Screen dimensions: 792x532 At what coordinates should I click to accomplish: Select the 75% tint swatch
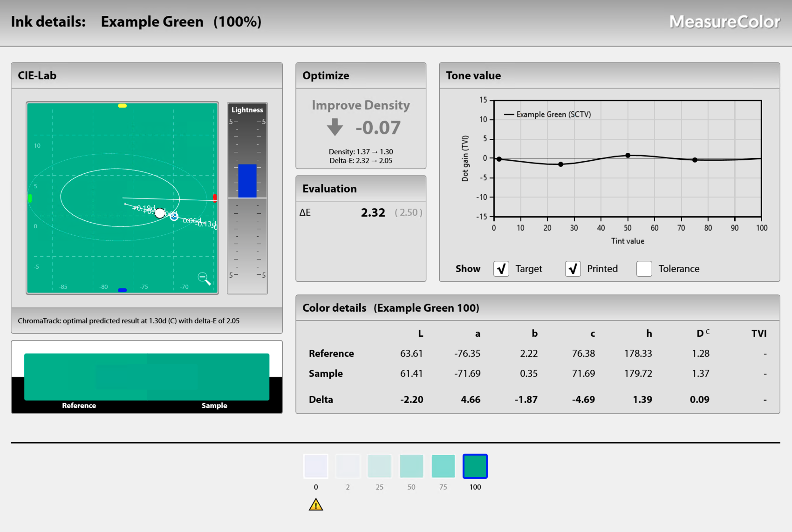pos(443,466)
